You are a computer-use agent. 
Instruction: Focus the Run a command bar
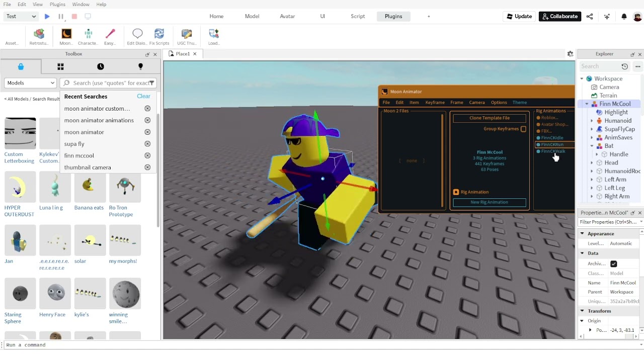(322, 345)
